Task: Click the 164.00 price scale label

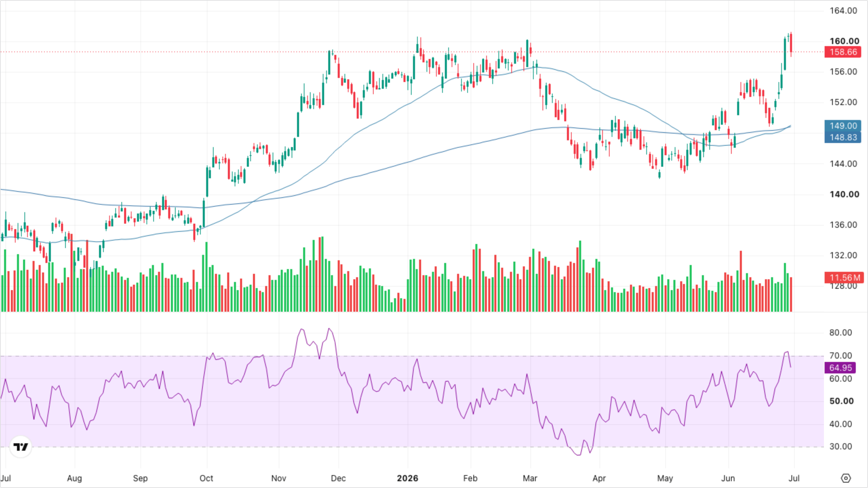Action: point(843,11)
